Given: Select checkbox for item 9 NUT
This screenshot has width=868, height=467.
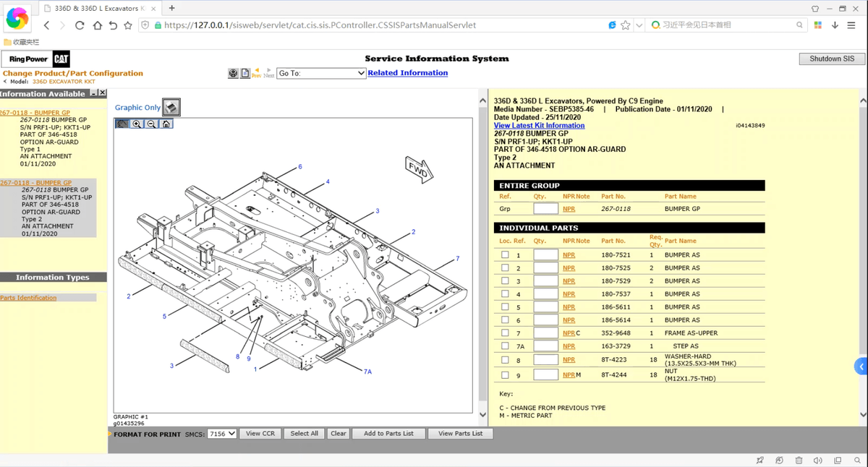Looking at the screenshot, I should click(505, 375).
